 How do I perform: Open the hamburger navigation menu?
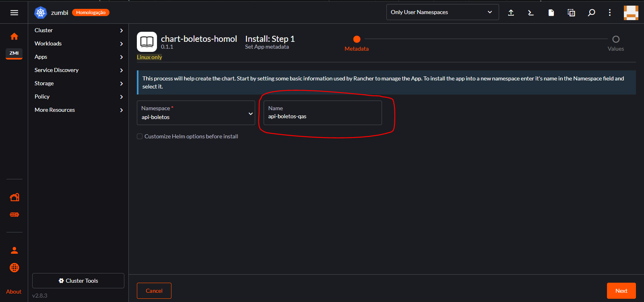pyautogui.click(x=14, y=13)
